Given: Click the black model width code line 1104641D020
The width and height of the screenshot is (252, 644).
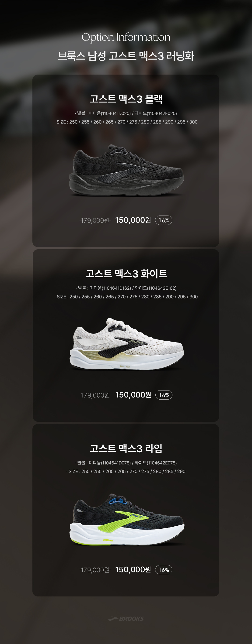Looking at the screenshot, I should (x=126, y=113).
